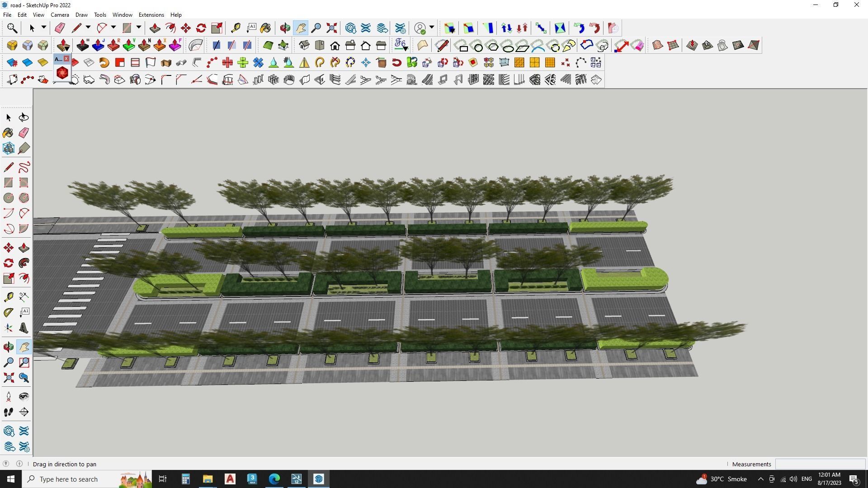Screen dimensions: 868x488
Task: Select the Freehand tool in left panel
Action: point(24,167)
